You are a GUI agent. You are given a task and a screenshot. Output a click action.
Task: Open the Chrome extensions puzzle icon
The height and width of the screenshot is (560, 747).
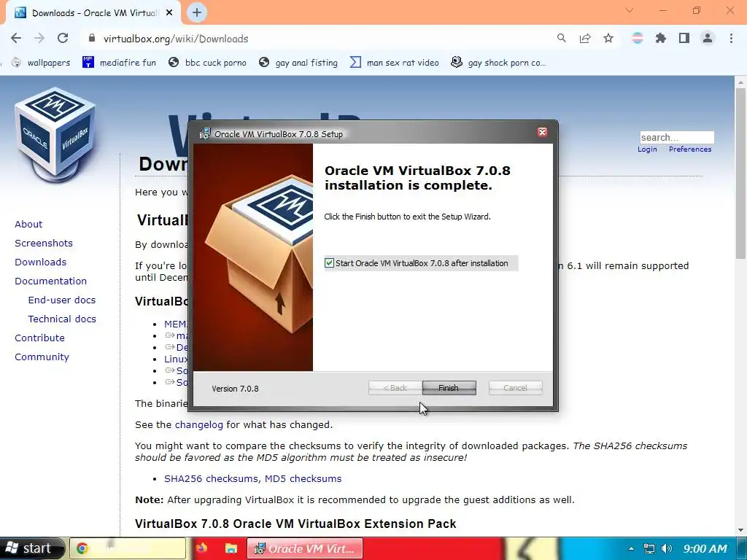(x=661, y=38)
